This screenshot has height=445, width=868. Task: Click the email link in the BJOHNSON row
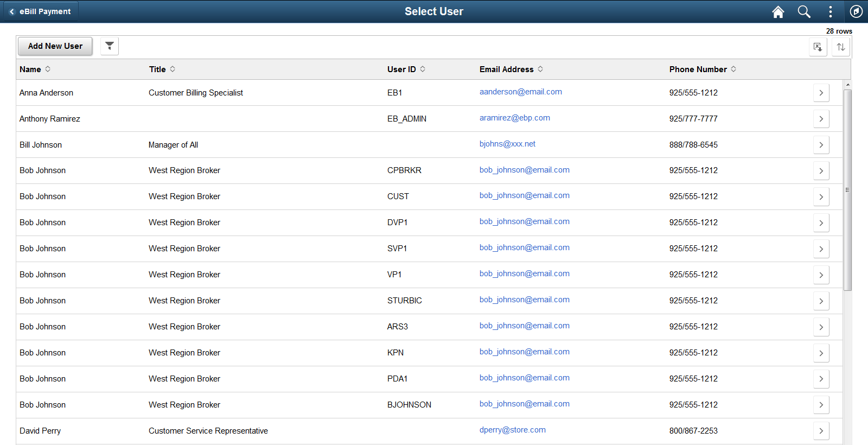coord(525,404)
